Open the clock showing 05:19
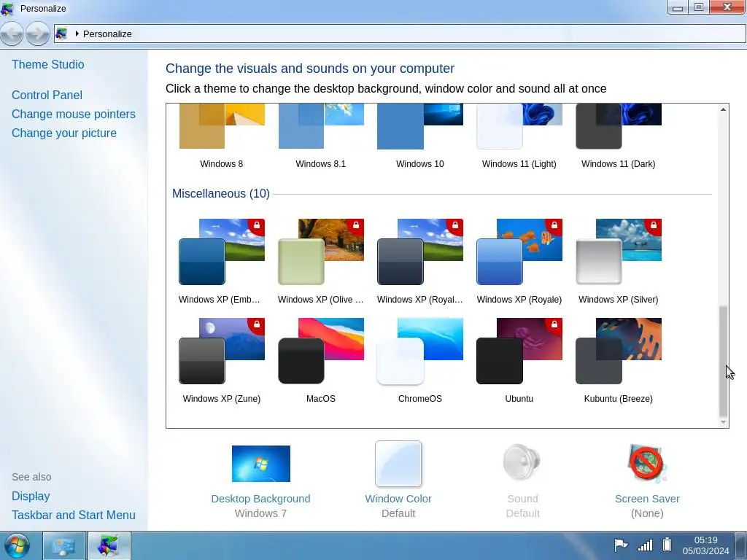The width and height of the screenshot is (747, 560). 705,545
